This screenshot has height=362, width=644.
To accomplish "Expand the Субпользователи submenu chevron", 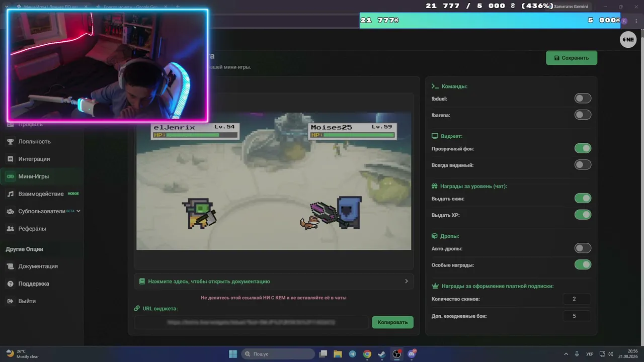I will pos(78,211).
